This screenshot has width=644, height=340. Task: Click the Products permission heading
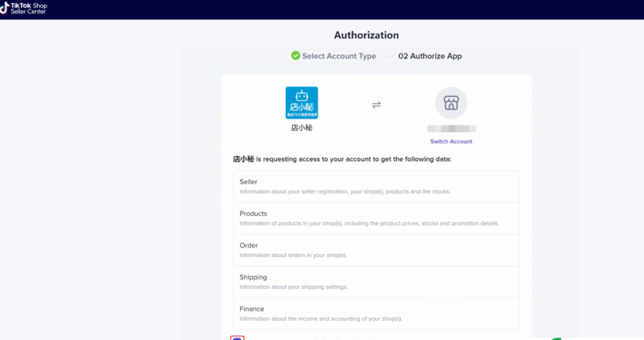click(x=253, y=214)
